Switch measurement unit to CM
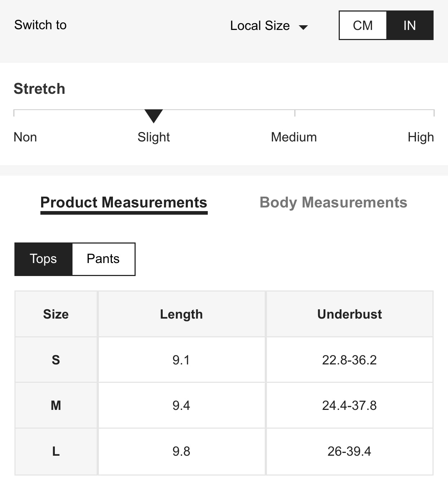This screenshot has height=477, width=448. pyautogui.click(x=363, y=25)
